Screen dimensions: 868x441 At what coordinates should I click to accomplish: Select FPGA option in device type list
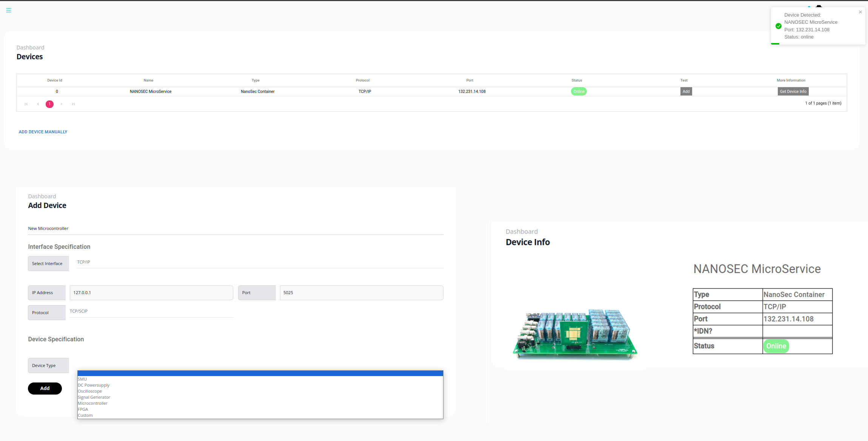click(x=83, y=409)
